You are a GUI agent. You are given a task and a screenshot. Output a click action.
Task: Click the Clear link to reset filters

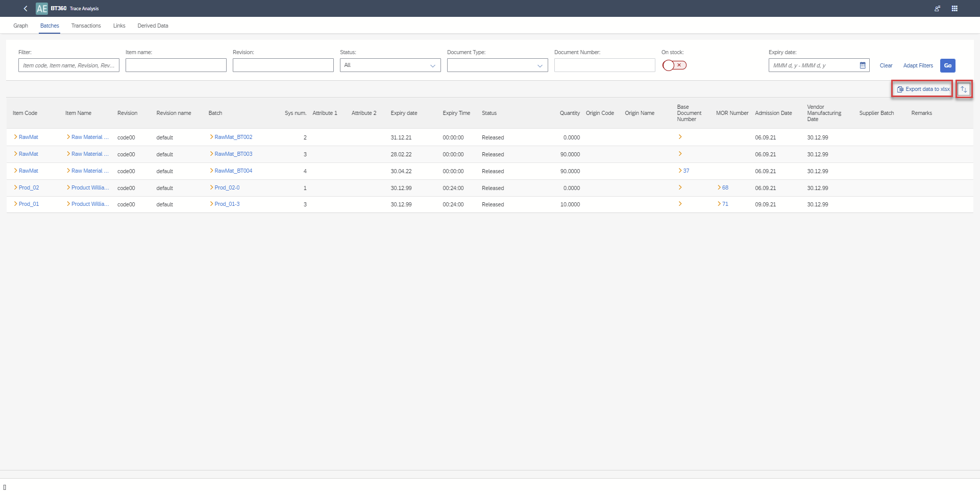pos(886,65)
